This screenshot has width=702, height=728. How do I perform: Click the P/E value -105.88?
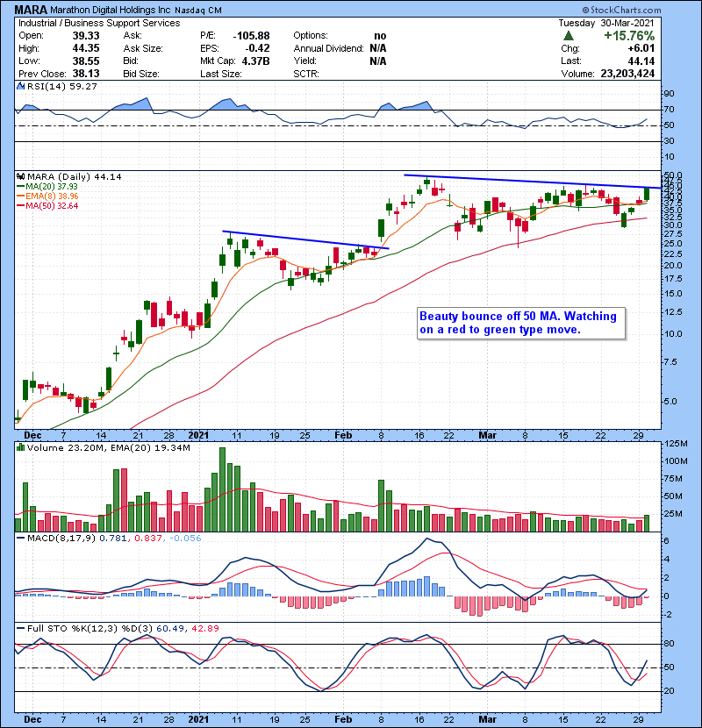(251, 36)
